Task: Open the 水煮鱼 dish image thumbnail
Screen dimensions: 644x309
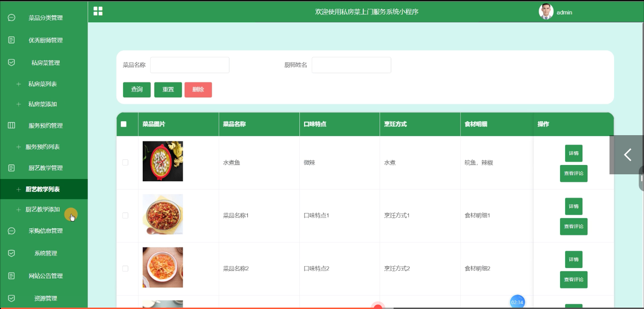Action: (163, 161)
